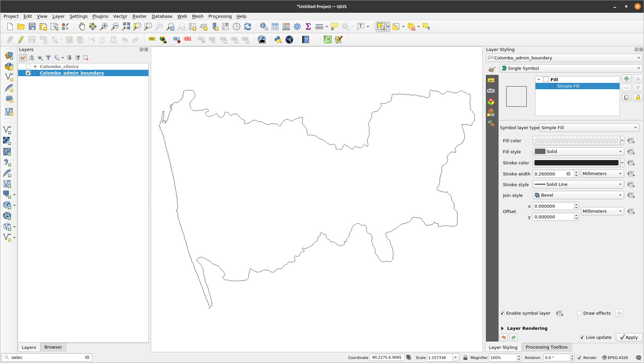
Task: Click the Python Console plugin icon
Action: tap(278, 39)
